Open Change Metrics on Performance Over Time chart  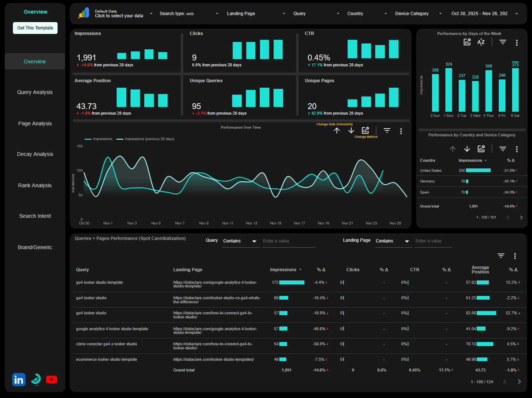tap(365, 130)
